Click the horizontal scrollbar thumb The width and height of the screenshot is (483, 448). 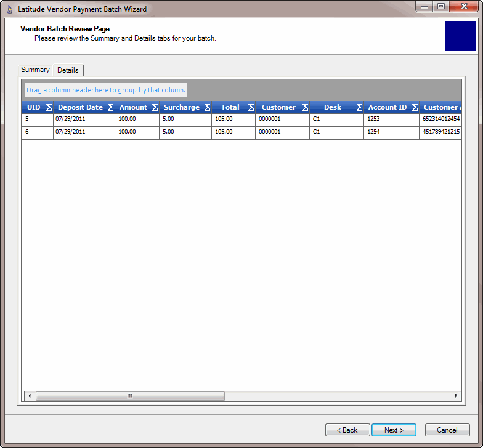pyautogui.click(x=129, y=396)
